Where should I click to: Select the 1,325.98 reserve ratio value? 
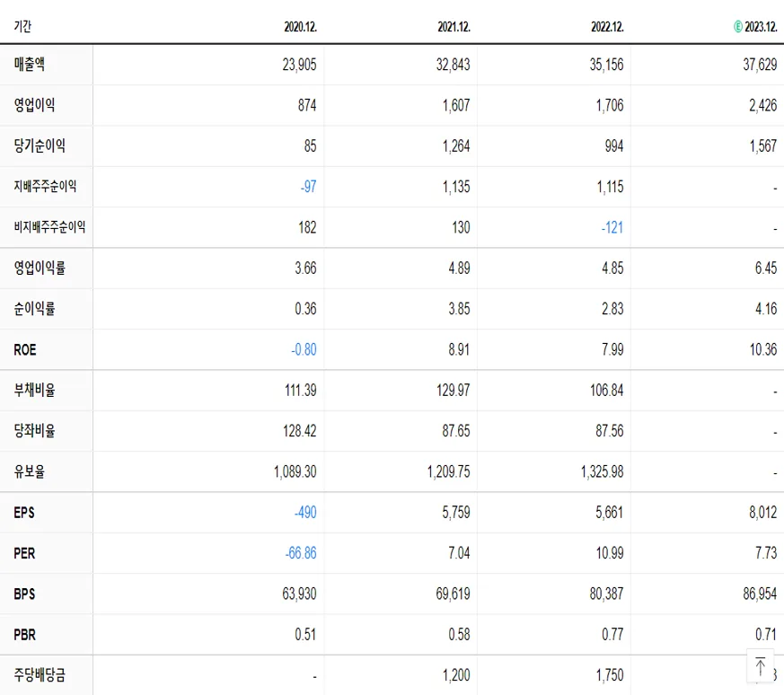tap(602, 472)
